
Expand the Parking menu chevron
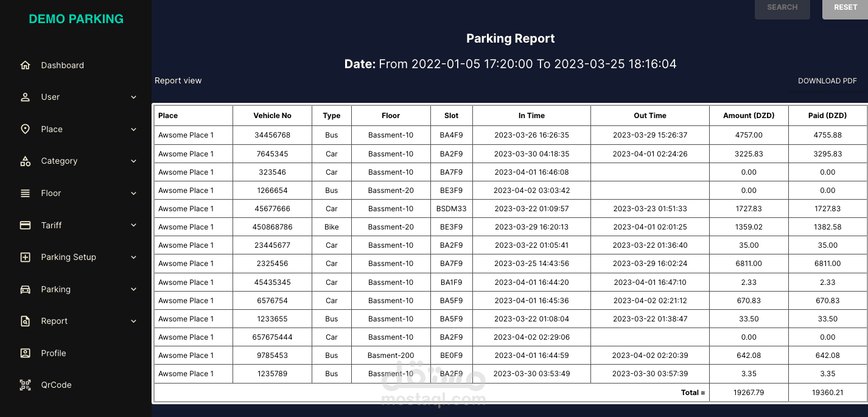(x=133, y=289)
